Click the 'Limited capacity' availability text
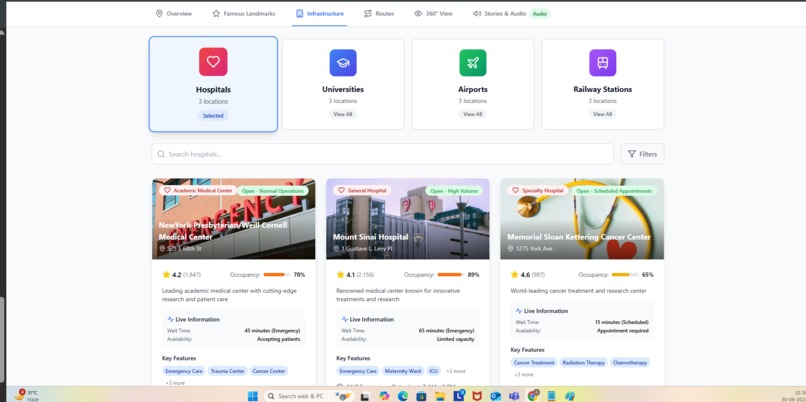The height and width of the screenshot is (402, 806). click(455, 339)
